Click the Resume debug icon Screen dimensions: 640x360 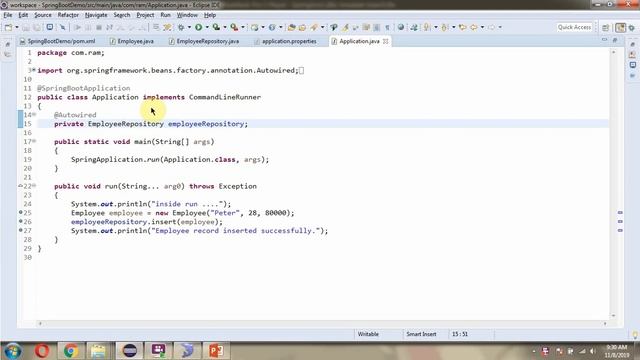click(77, 27)
